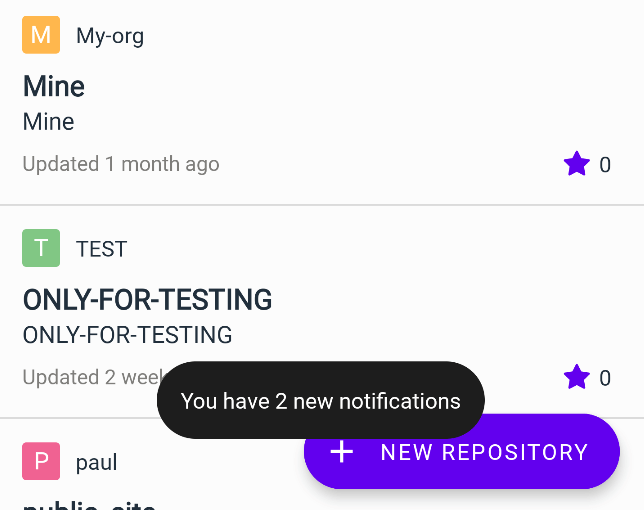The width and height of the screenshot is (644, 510).
Task: Star the Mine repository
Action: [577, 164]
